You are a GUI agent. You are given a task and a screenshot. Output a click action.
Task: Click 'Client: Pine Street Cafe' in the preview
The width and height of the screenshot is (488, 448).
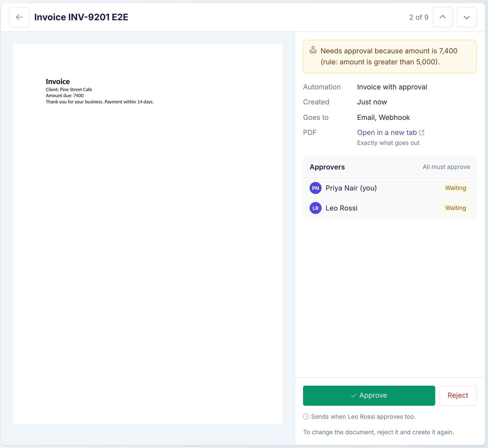coord(69,89)
